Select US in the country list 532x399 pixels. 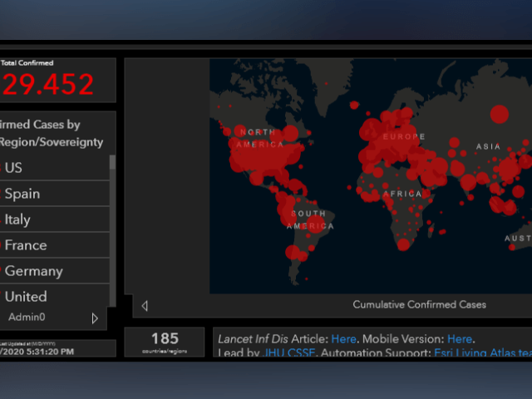(x=50, y=168)
